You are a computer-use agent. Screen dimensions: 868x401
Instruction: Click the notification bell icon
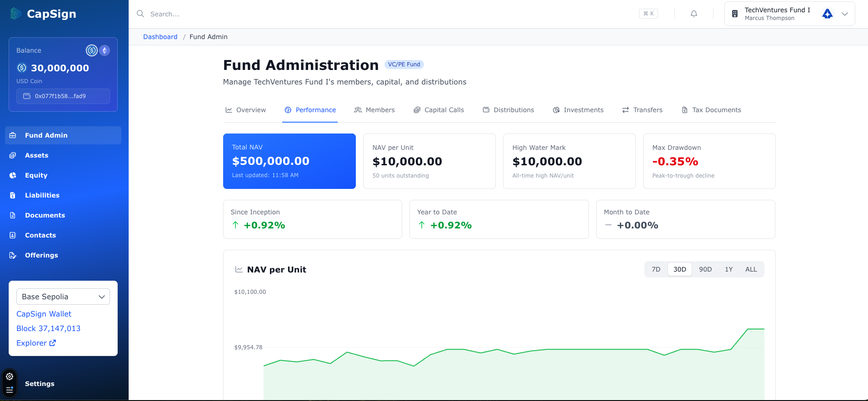(x=693, y=14)
